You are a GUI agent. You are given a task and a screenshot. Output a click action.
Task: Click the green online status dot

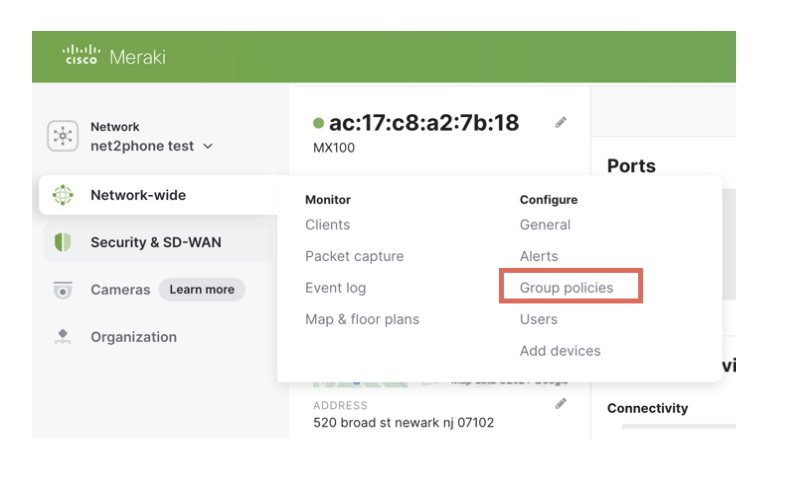click(x=318, y=123)
